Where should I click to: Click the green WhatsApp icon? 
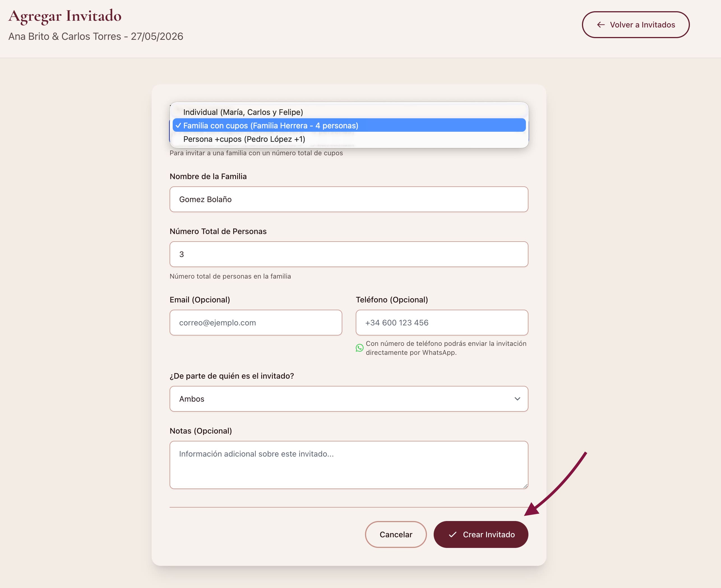(359, 348)
